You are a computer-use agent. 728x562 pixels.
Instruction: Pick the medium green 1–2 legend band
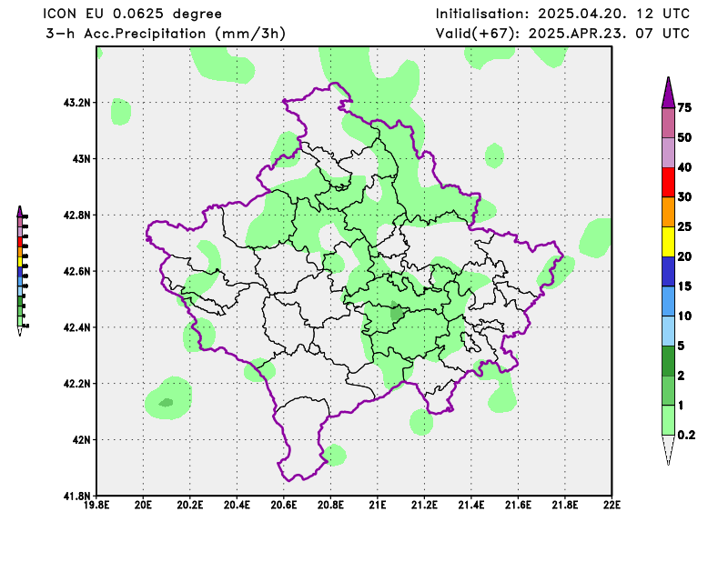point(668,390)
